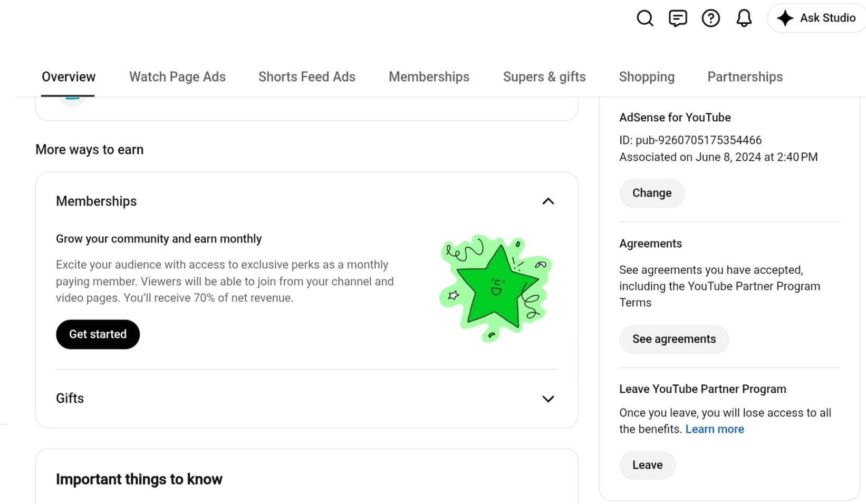Open the notifications bell
This screenshot has width=866, height=504.
pyautogui.click(x=744, y=18)
